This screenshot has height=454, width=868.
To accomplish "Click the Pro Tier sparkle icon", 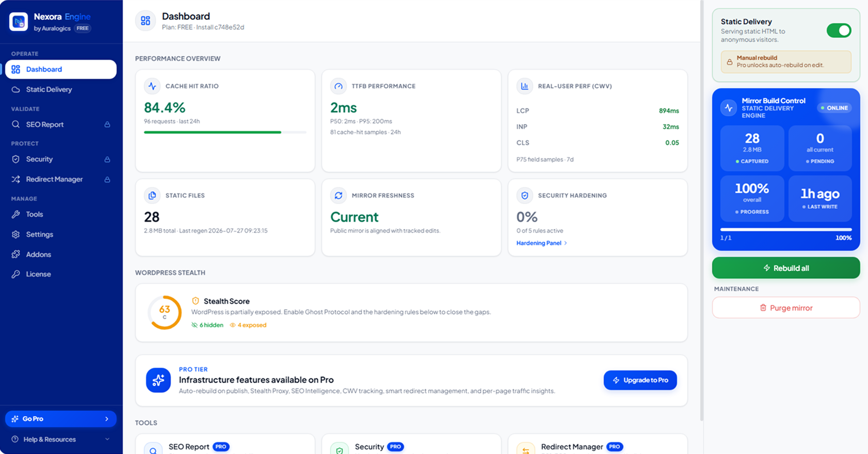I will 158,380.
